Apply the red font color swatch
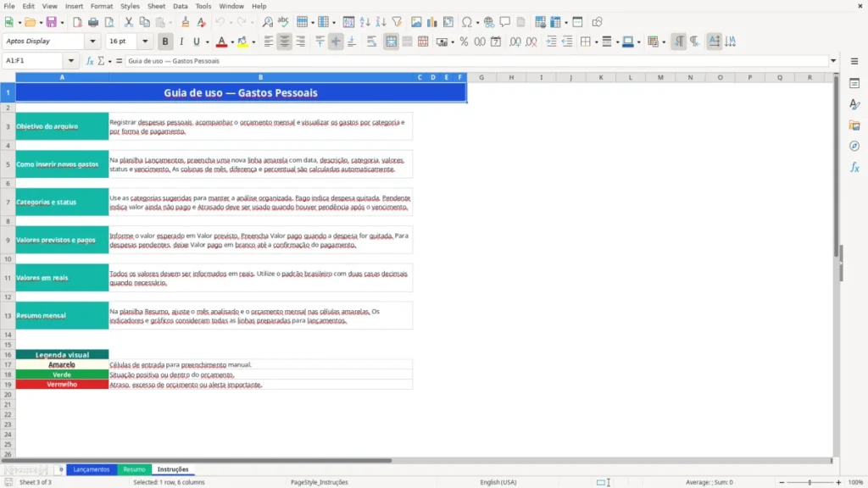Image resolution: width=868 pixels, height=488 pixels. coord(221,42)
